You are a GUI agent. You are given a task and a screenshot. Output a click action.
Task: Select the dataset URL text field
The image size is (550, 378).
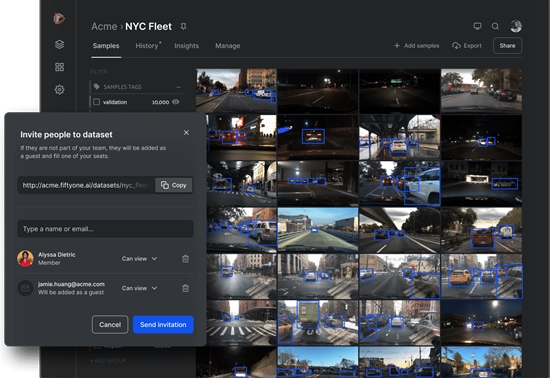point(86,185)
